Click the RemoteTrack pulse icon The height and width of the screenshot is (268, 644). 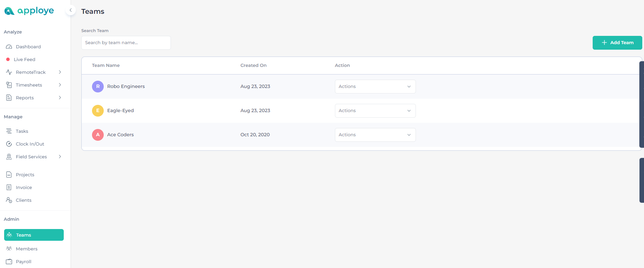click(x=9, y=72)
